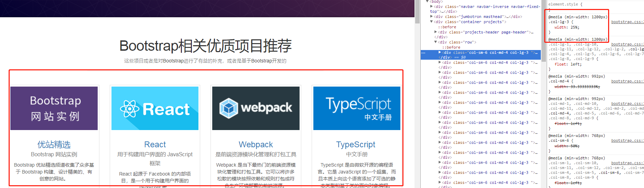Click the struck-through width: 50% declaration
The image size is (644, 188).
click(567, 146)
